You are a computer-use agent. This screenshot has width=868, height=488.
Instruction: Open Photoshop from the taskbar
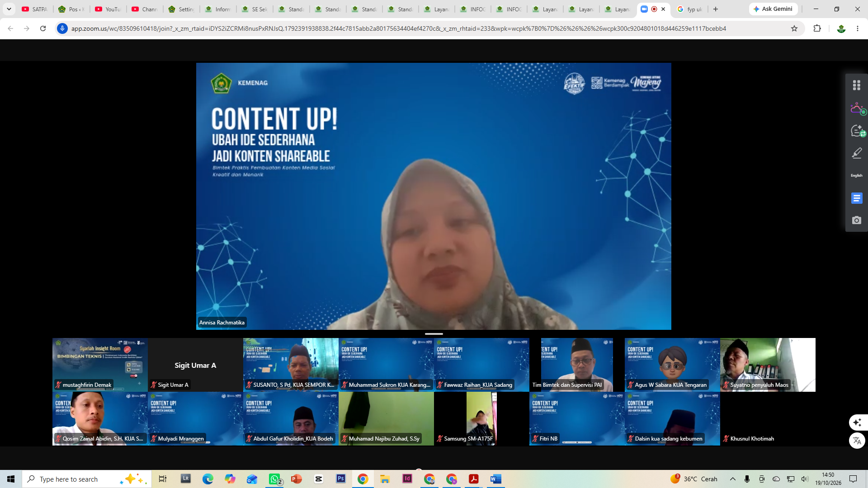(x=341, y=479)
